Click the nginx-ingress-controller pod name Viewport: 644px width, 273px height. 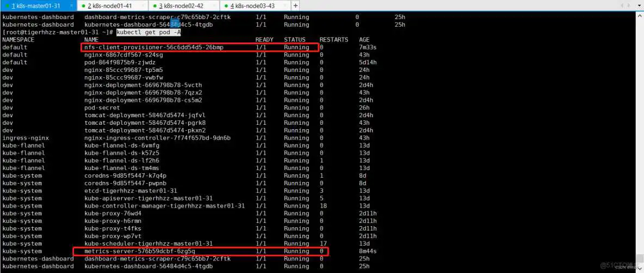coord(158,138)
